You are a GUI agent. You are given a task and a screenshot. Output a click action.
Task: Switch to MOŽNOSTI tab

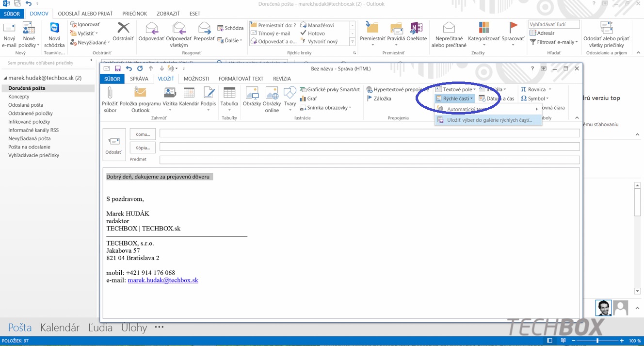coord(196,79)
